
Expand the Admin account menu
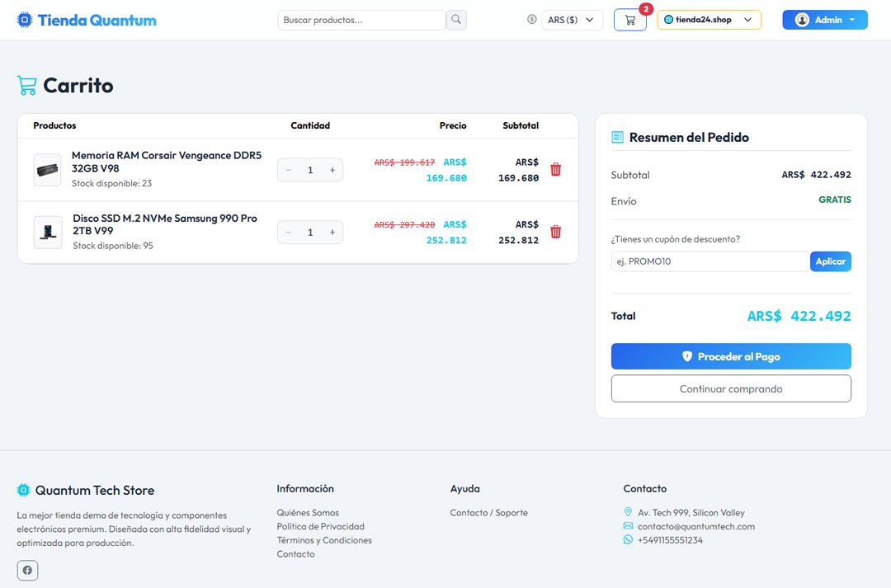tap(825, 20)
